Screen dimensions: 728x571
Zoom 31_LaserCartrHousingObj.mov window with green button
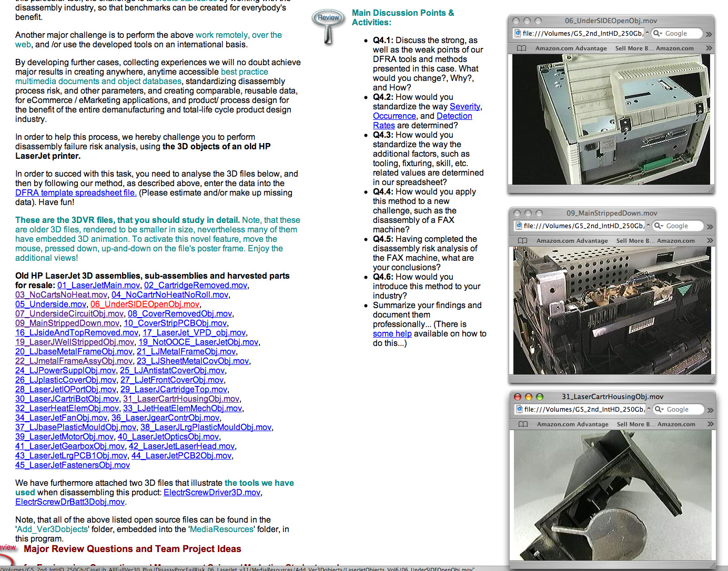539,397
